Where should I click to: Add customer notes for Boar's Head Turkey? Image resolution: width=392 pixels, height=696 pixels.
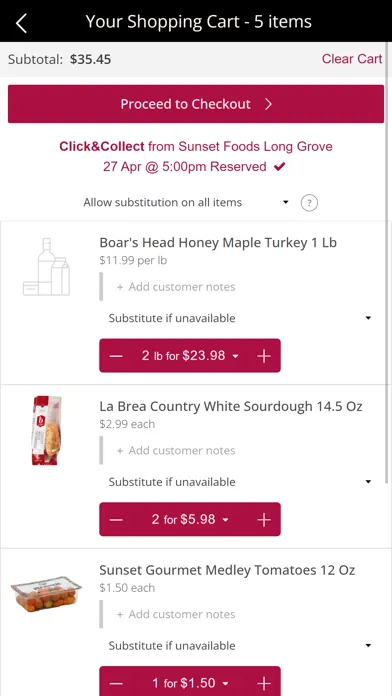point(176,287)
